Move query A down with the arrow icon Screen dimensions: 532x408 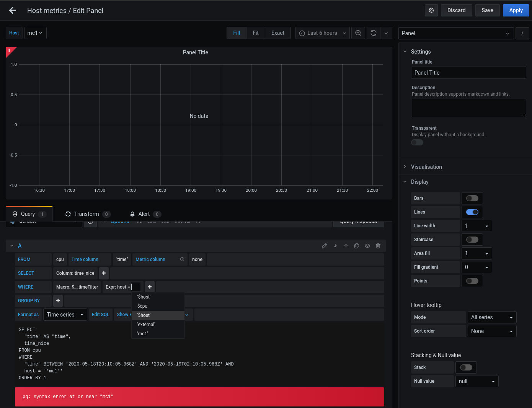[x=335, y=246]
